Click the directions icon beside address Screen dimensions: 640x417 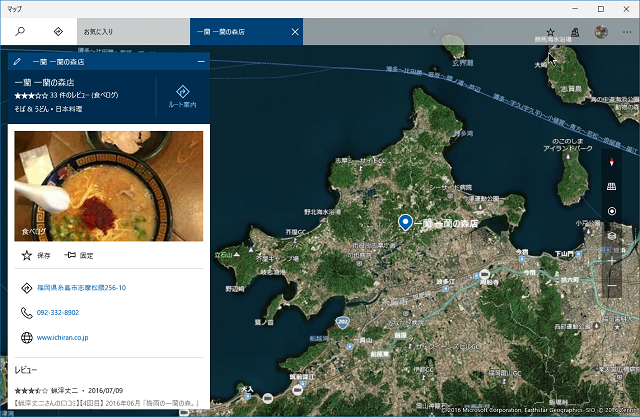tap(27, 288)
